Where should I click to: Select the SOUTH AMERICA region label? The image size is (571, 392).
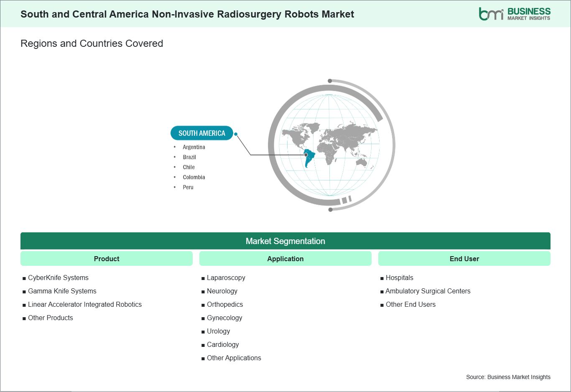click(202, 133)
